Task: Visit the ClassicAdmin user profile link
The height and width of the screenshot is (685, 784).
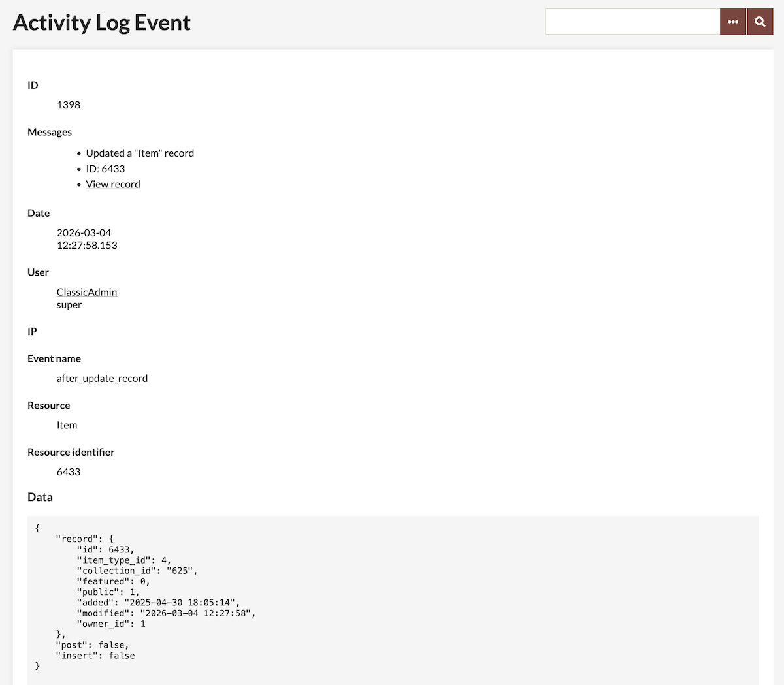Action: pyautogui.click(x=86, y=292)
